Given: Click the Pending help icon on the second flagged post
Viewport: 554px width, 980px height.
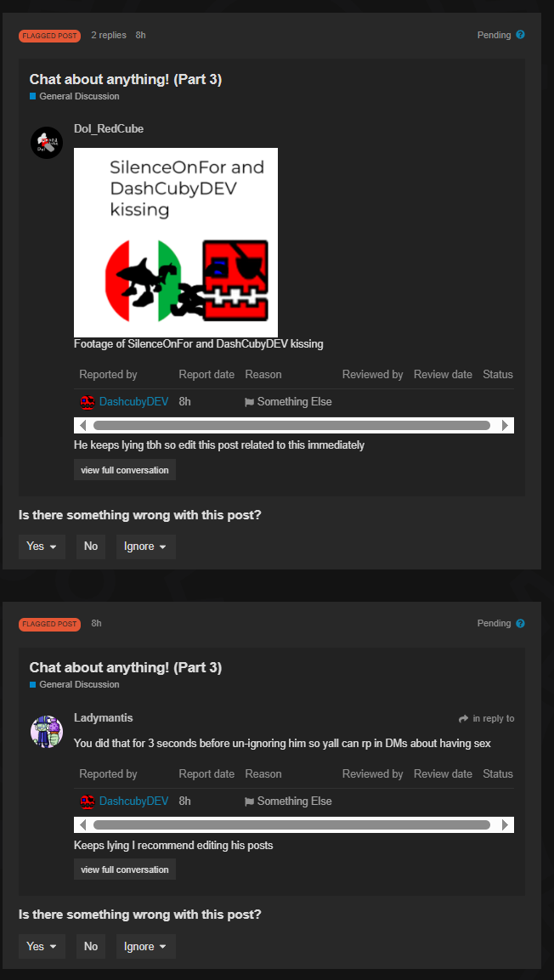Looking at the screenshot, I should (x=520, y=623).
